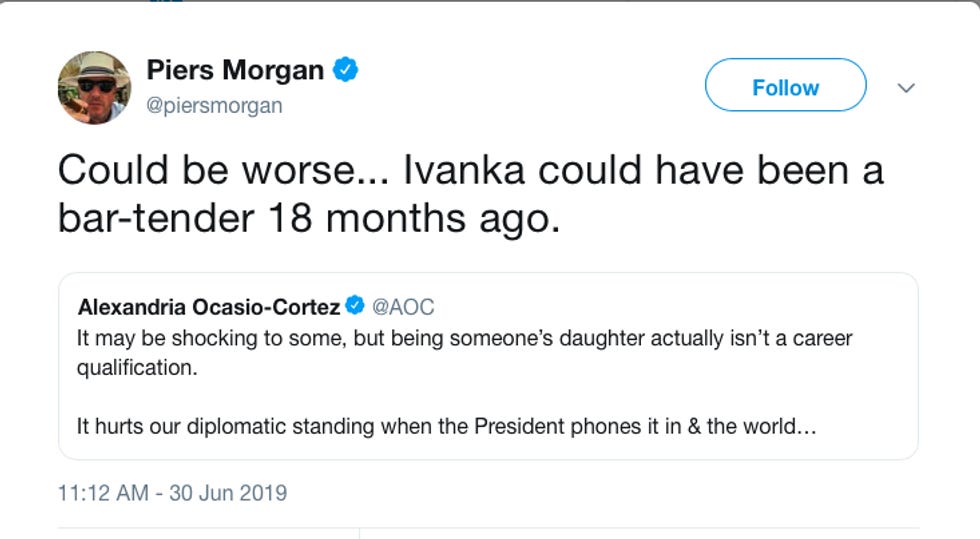Expand the trailing ellipsis after "the world"
Viewport: 980px width, 539px height.
pyautogui.click(x=807, y=426)
